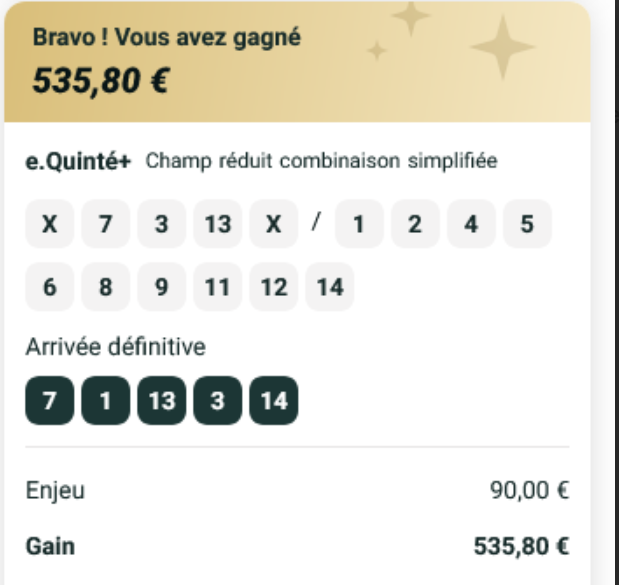Click the dark 3 chip in Arrivée définitive

pyautogui.click(x=217, y=402)
